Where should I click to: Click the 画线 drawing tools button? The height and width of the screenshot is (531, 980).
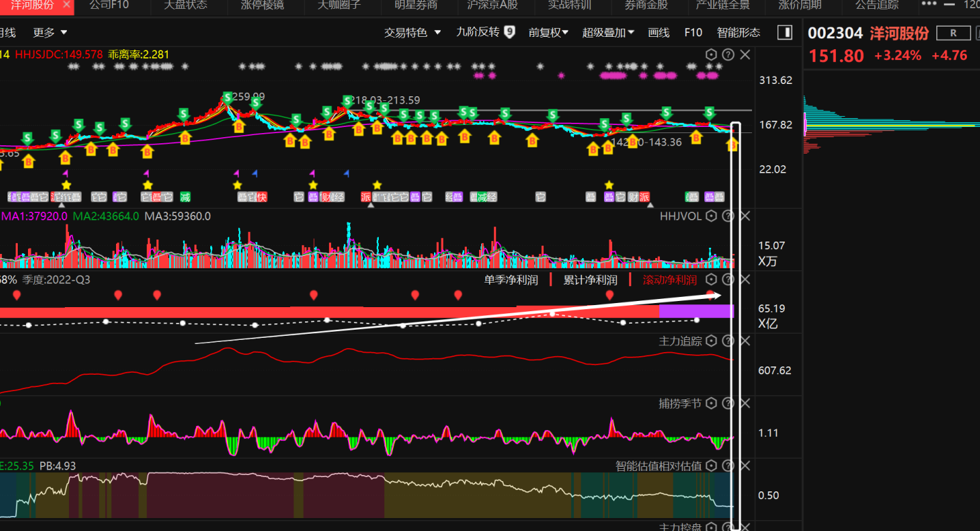[659, 32]
